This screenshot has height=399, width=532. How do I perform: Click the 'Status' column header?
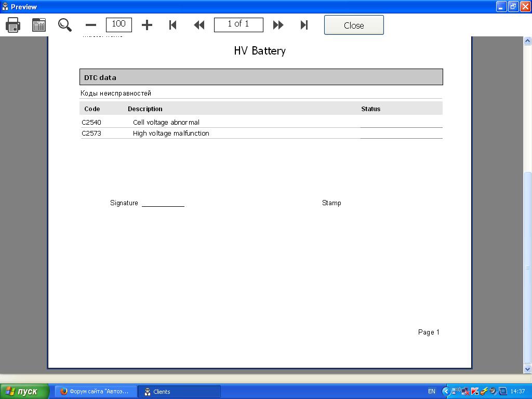[x=371, y=109]
